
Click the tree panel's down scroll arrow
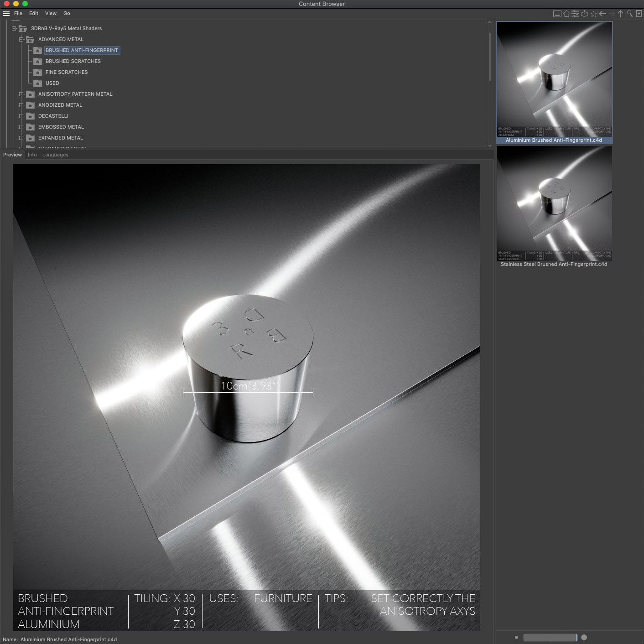[490, 145]
